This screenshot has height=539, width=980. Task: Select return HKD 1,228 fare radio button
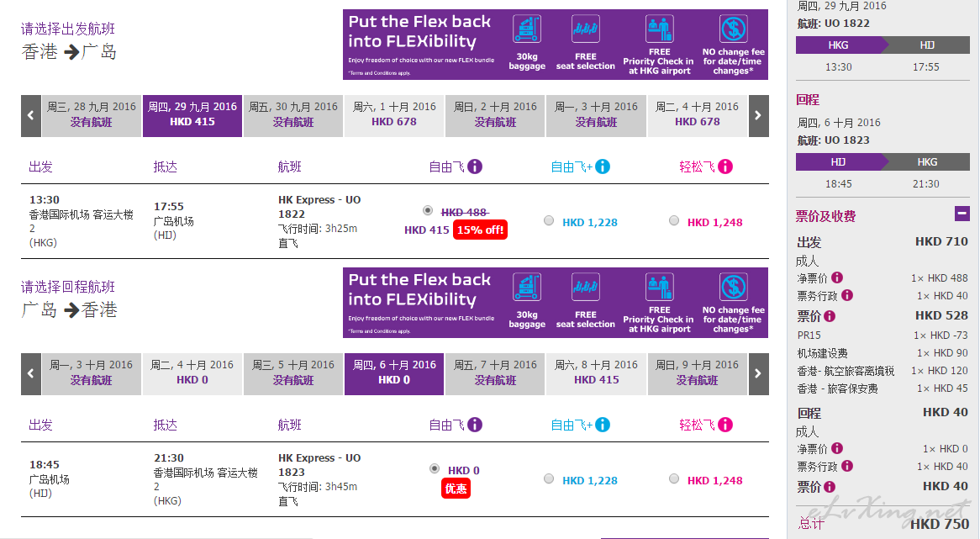549,479
